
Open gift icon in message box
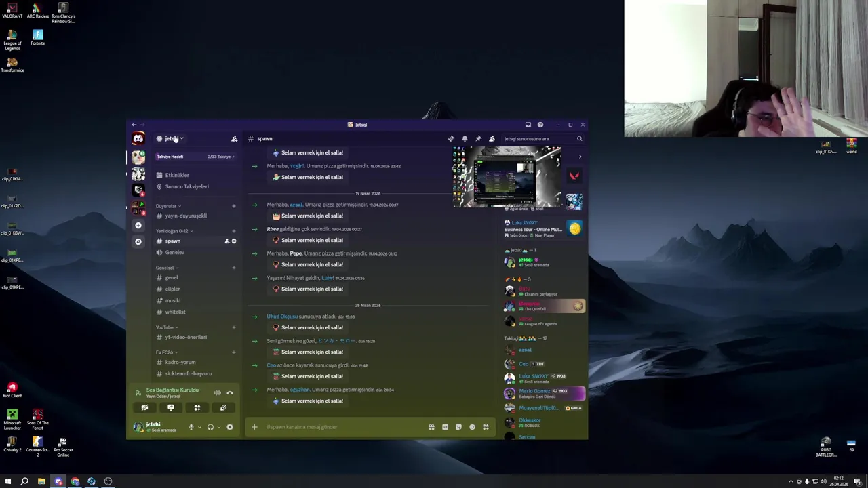click(x=431, y=427)
